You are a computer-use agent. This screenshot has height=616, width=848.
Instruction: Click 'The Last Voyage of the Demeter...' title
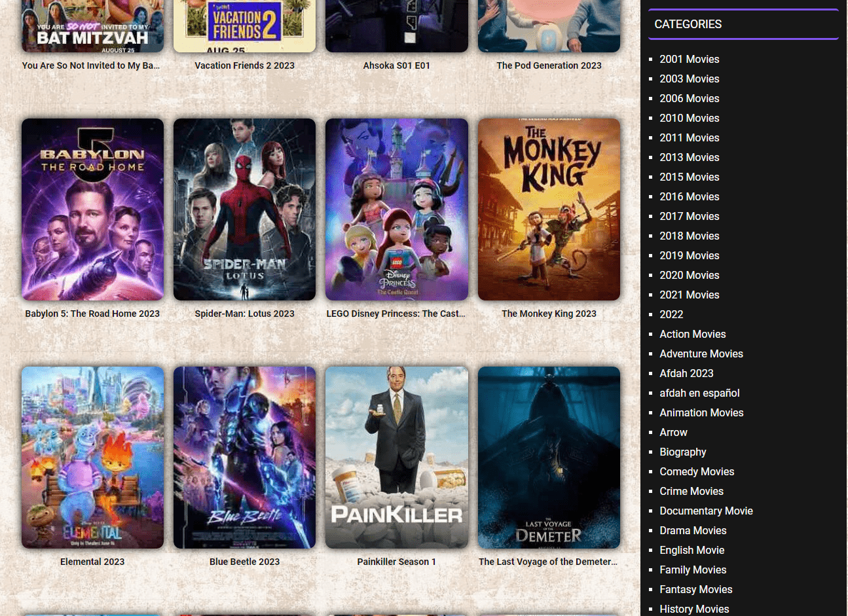point(548,562)
